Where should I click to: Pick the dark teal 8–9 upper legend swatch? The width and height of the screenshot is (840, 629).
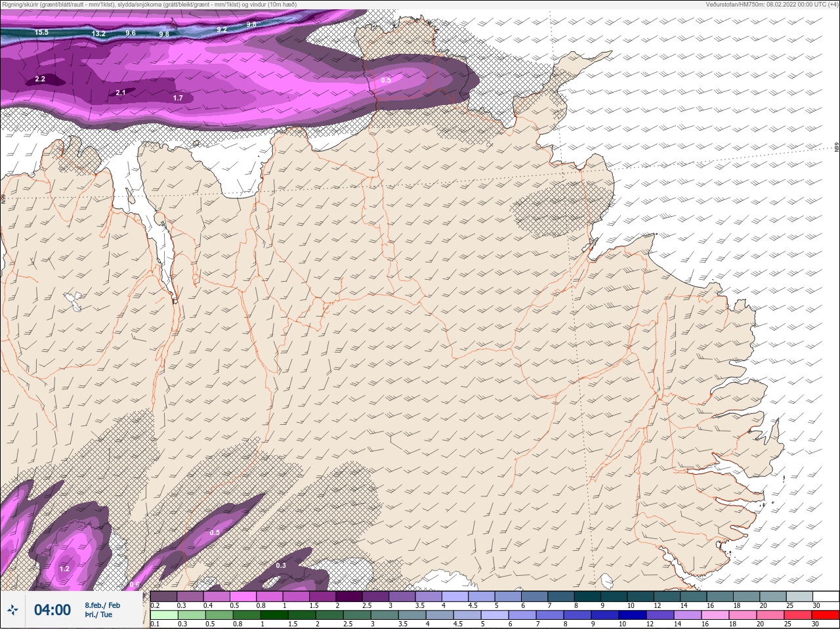(x=588, y=596)
